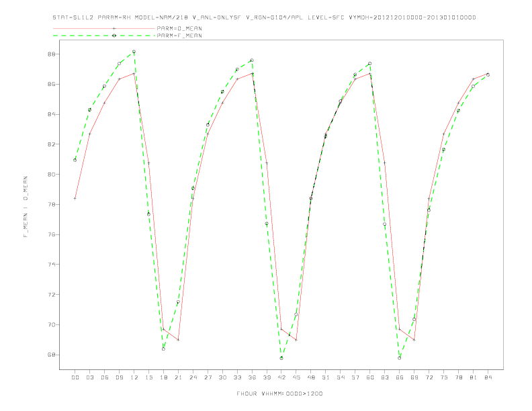Viewport: 532px width, 411px height.
Task: Click the x-axis tick label 63
Action: [385, 377]
